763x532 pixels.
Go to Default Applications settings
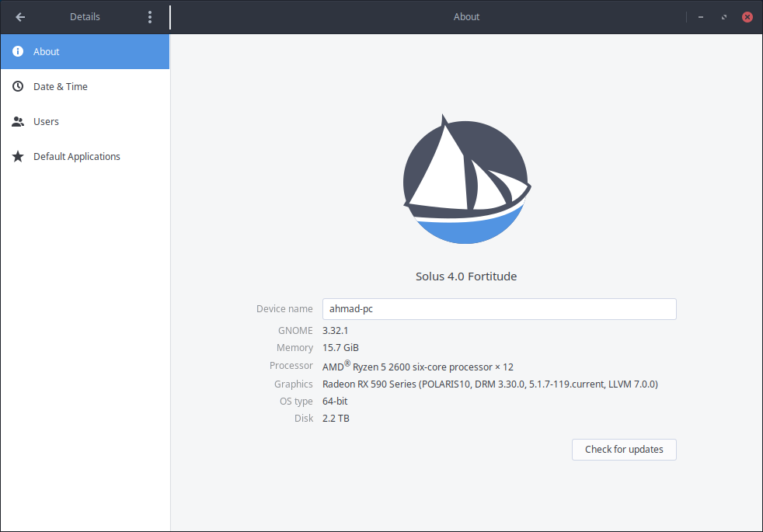click(x=77, y=157)
